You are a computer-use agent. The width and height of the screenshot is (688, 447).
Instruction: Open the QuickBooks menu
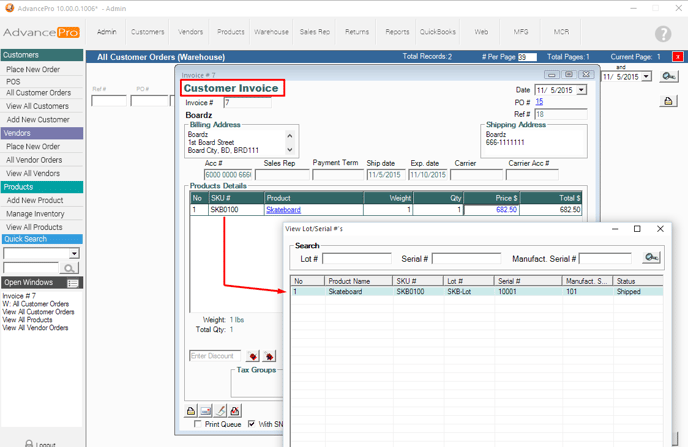pos(436,32)
